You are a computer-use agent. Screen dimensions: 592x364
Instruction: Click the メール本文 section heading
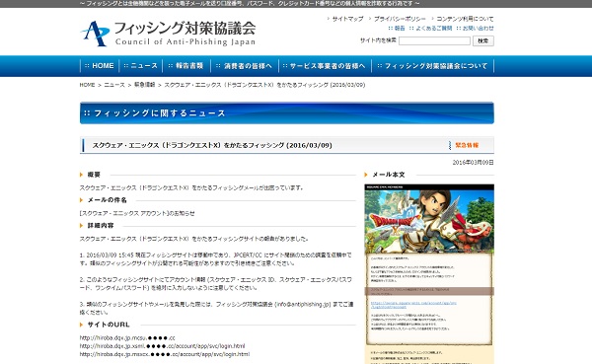click(x=389, y=175)
